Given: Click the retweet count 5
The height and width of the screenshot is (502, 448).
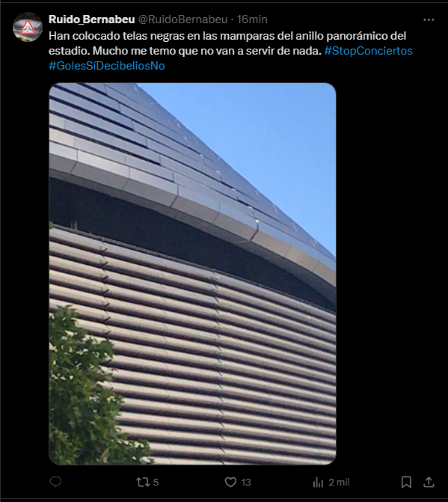Looking at the screenshot, I should click(x=156, y=482).
